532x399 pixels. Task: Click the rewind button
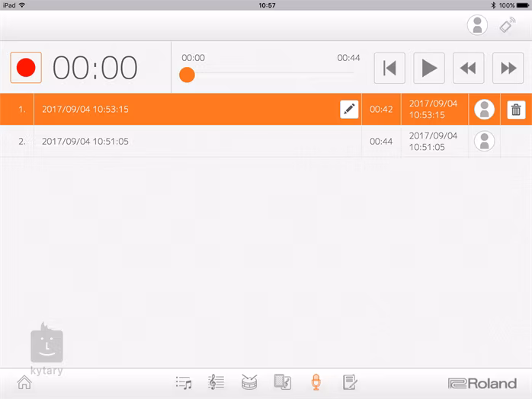(469, 69)
